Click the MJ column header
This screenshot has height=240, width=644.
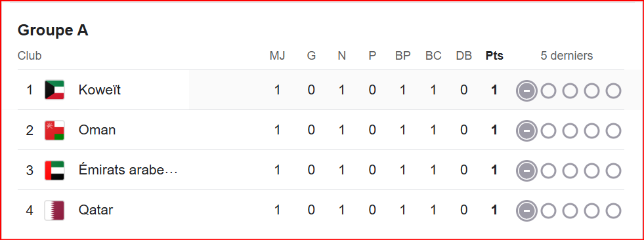pos(277,56)
